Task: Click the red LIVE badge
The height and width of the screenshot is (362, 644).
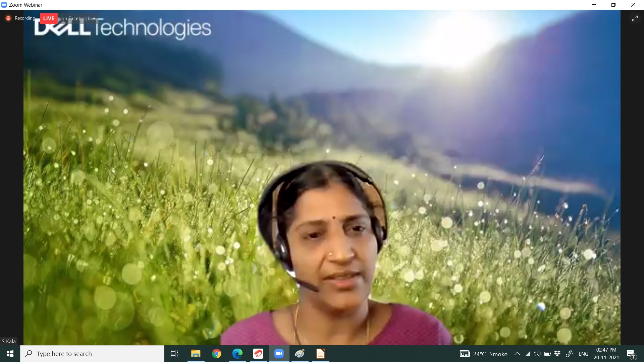Action: tap(49, 18)
